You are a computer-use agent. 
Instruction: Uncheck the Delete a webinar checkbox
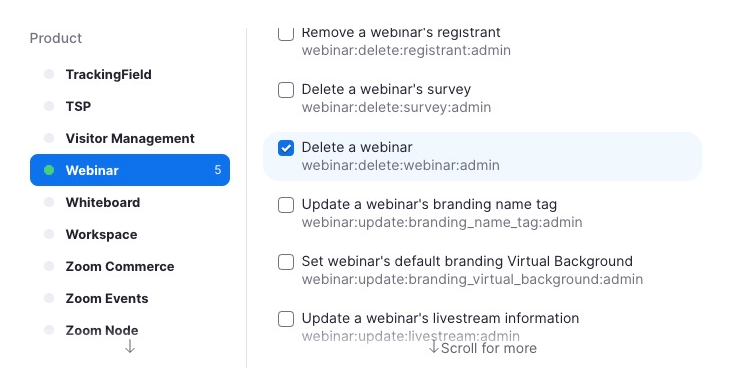[286, 148]
